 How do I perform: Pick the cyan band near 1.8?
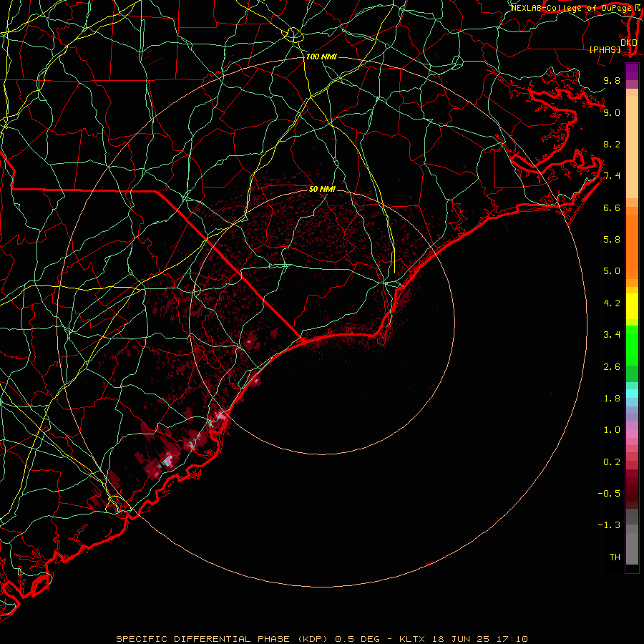click(632, 394)
